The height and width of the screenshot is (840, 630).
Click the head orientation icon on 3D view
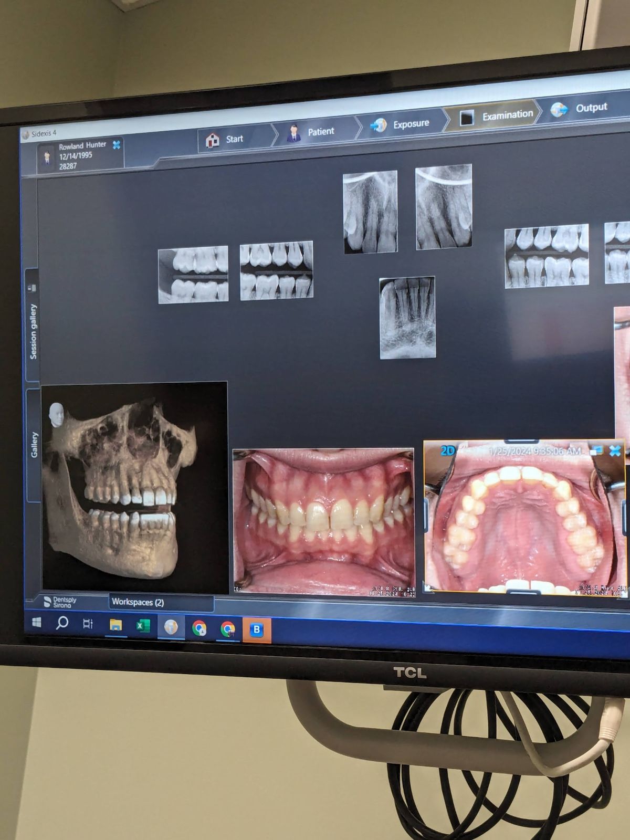[x=56, y=414]
